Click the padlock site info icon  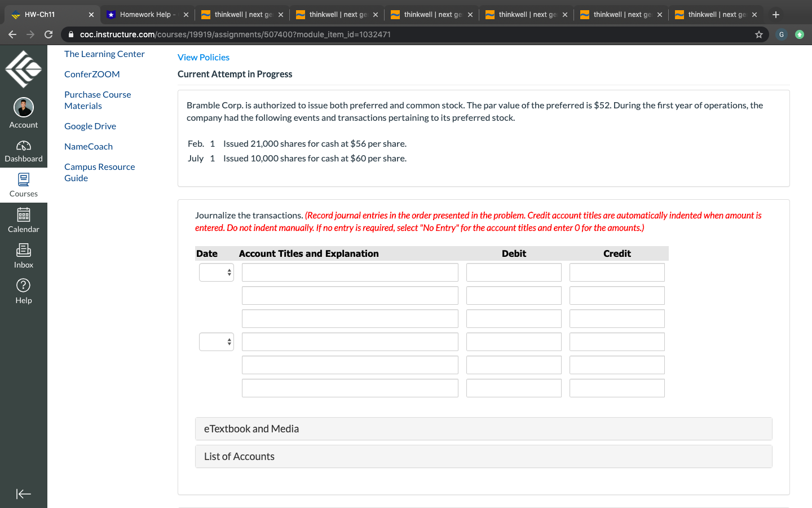pyautogui.click(x=71, y=34)
